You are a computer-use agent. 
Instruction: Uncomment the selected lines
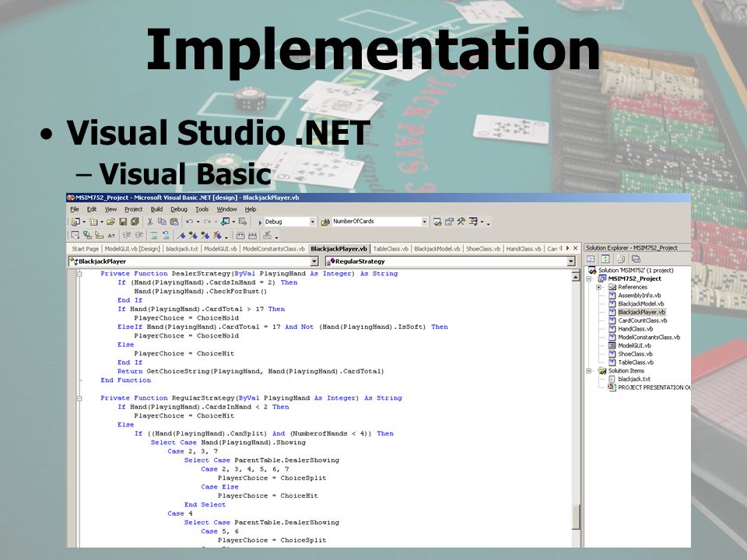166,235
